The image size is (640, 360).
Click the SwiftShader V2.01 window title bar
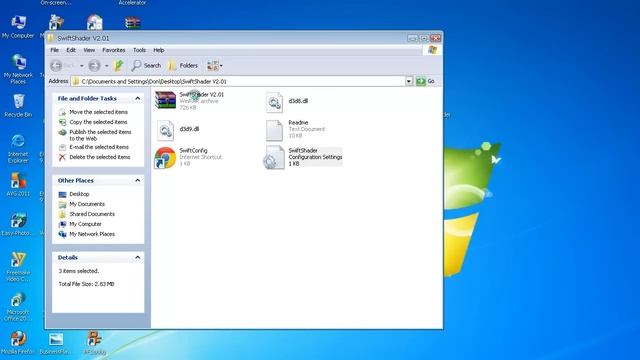(244, 38)
